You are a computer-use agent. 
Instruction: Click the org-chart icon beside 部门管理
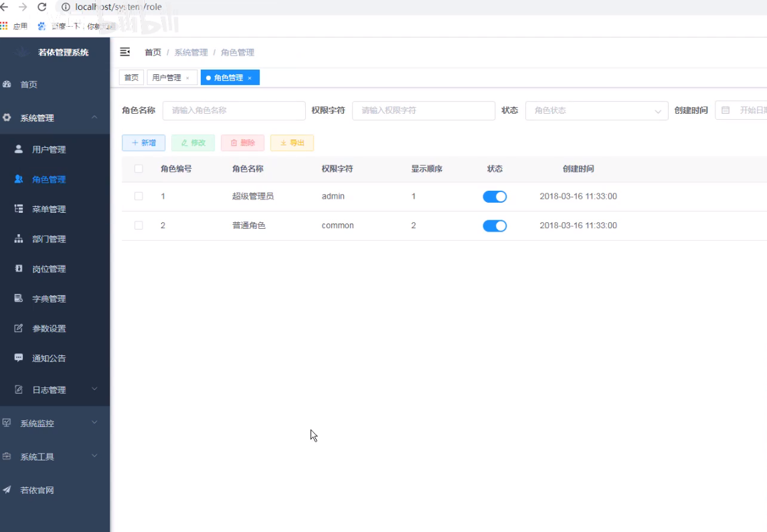tap(19, 239)
